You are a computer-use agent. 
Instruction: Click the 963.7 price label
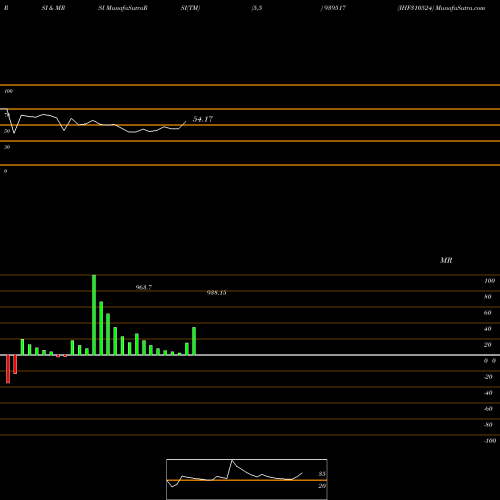(x=144, y=287)
